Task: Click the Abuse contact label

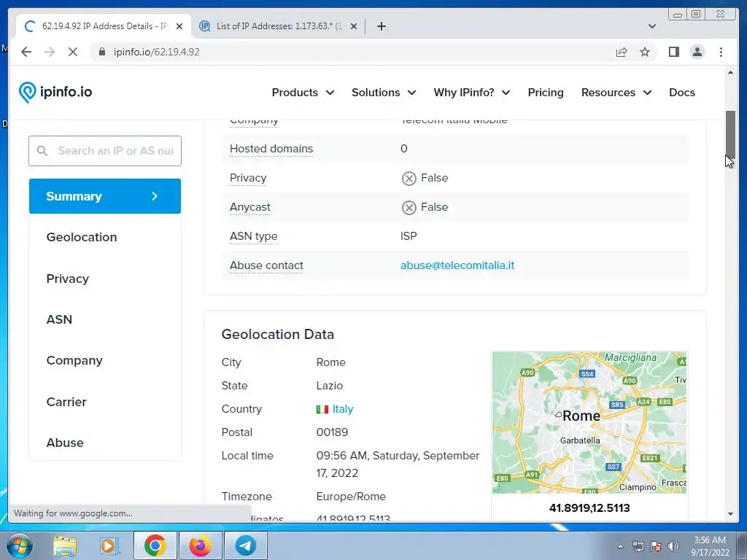Action: [x=266, y=265]
